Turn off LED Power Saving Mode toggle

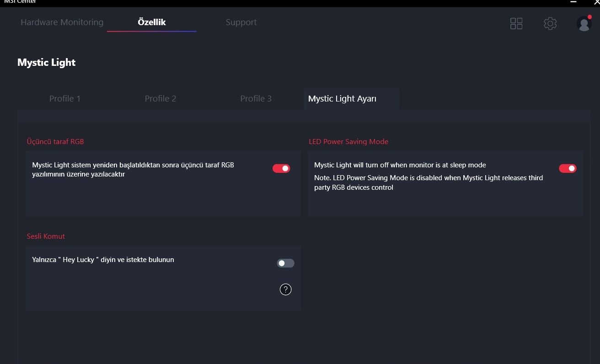pos(568,168)
